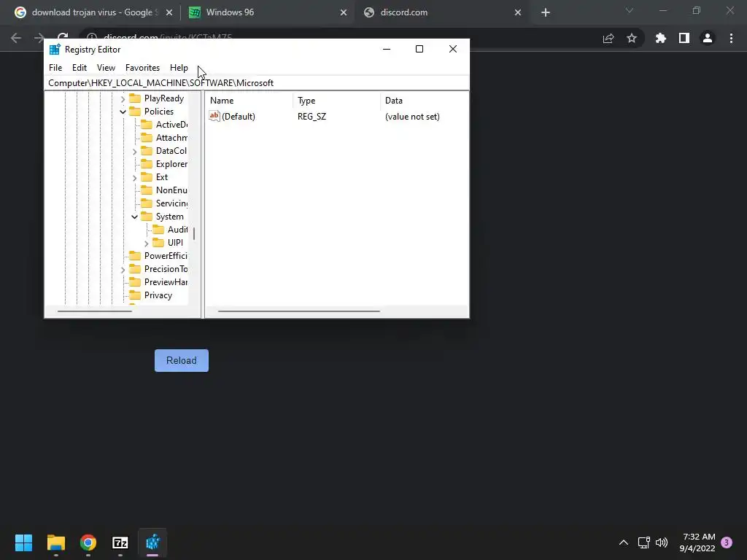The height and width of the screenshot is (560, 747).
Task: Collapse the System key chevron
Action: [134, 217]
